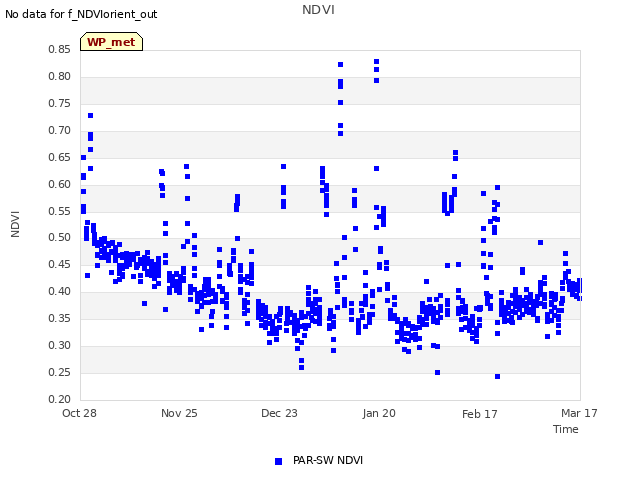Click the 0.30 y-axis tick label

click(59, 345)
